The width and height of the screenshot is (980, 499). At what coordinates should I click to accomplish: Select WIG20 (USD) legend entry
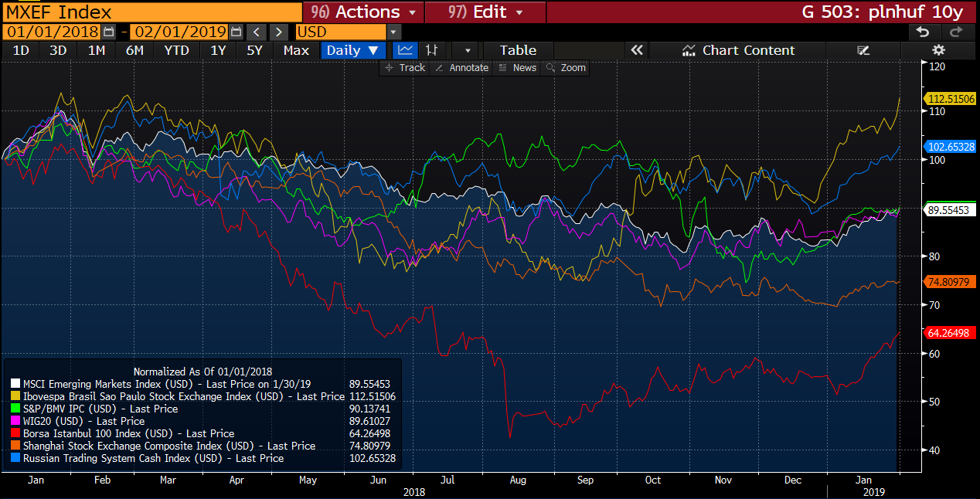pos(84,421)
